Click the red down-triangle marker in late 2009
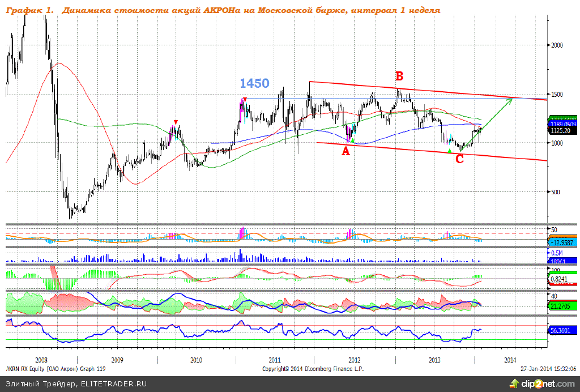Viewport: 580px width, 392px height. tap(176, 122)
